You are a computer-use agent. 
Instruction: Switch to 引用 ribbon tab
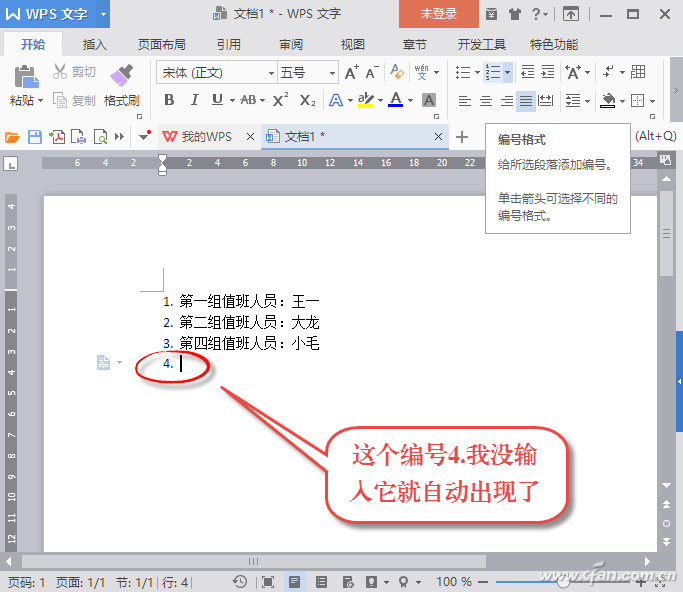point(229,44)
